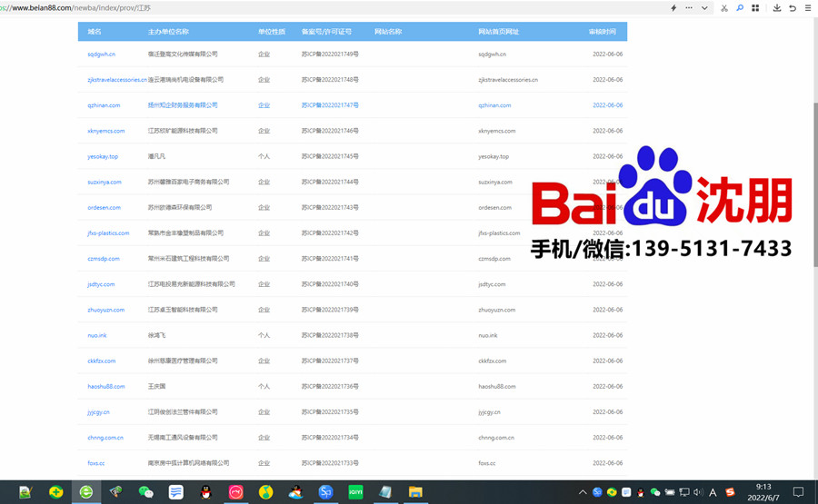The width and height of the screenshot is (818, 504).
Task: Open the Sogou browser taskbar icon
Action: (x=325, y=492)
